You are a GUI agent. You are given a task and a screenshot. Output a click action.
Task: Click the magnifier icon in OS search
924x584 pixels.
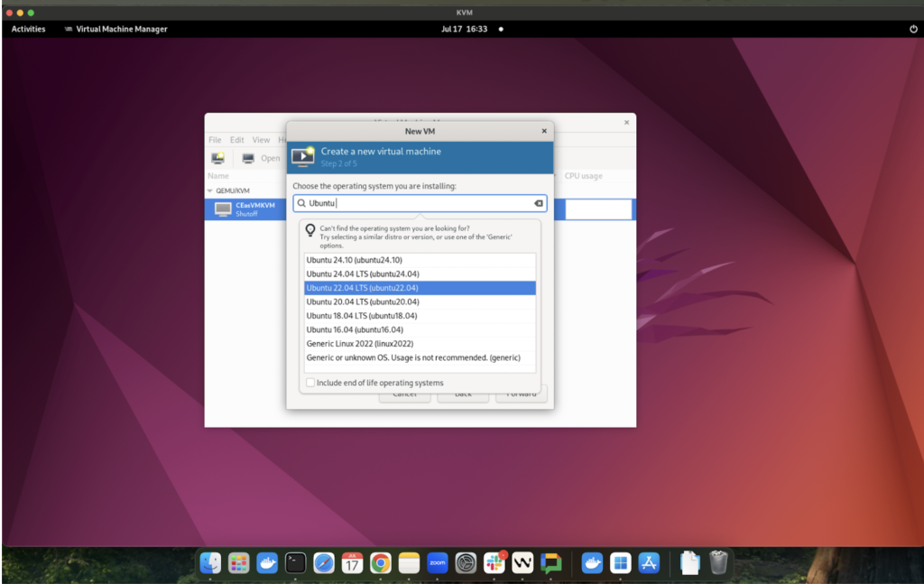301,203
